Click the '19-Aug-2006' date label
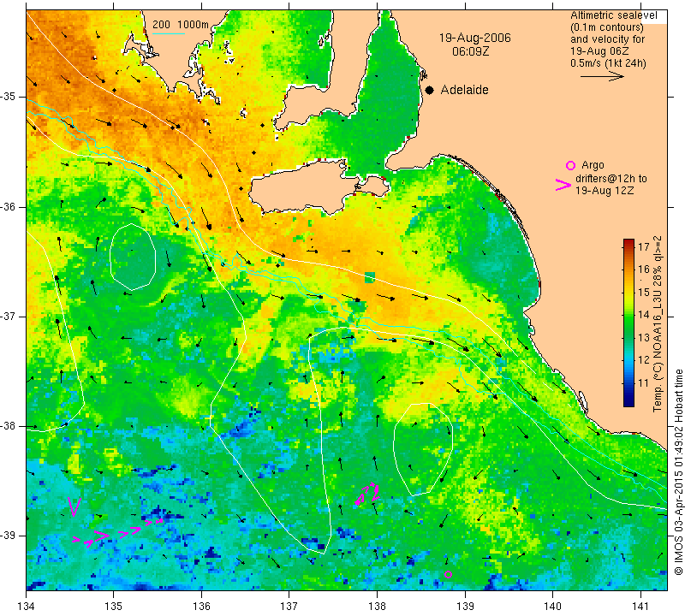685x616 pixels. click(x=475, y=38)
